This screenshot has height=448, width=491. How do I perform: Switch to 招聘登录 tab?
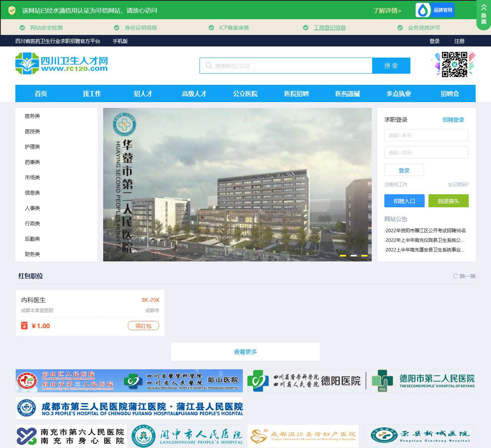453,120
